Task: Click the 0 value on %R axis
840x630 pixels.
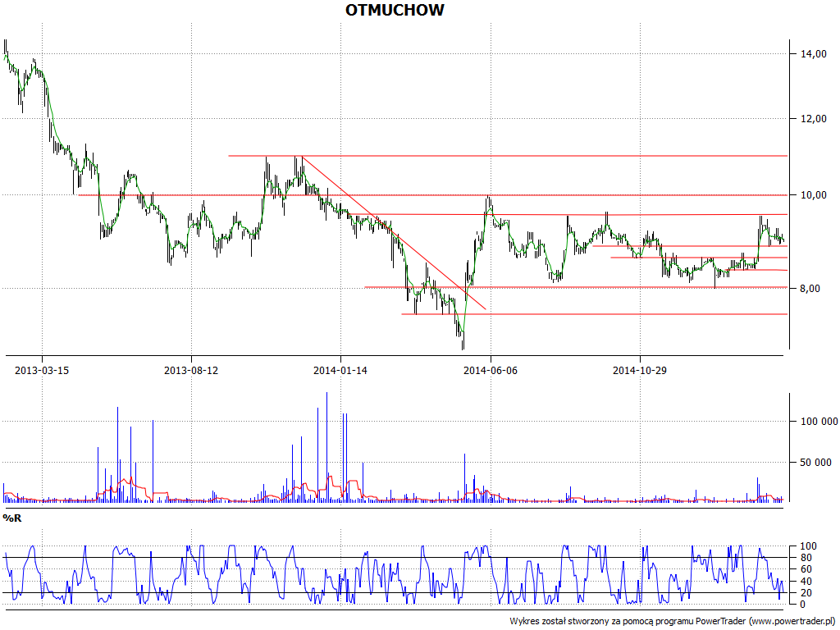Action: pos(803,605)
